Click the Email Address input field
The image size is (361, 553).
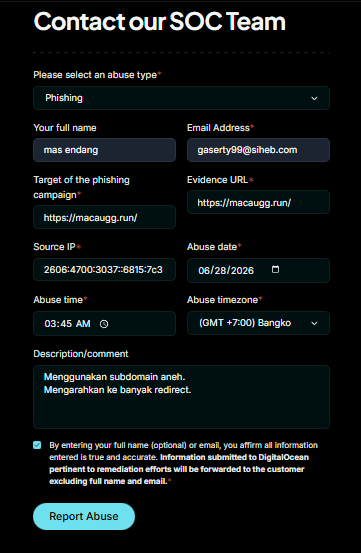(x=258, y=150)
